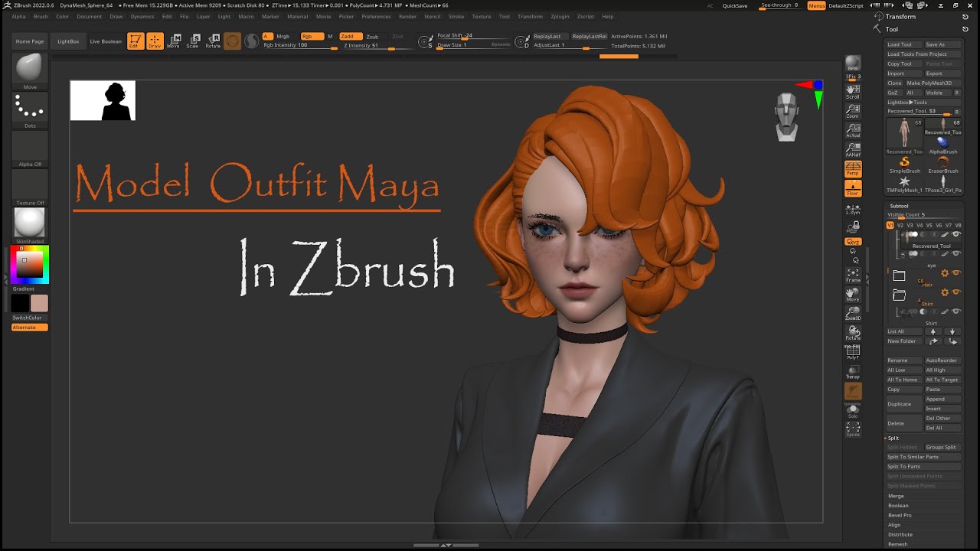Image resolution: width=980 pixels, height=551 pixels.
Task: Expand the Boolean subsection
Action: click(x=898, y=506)
